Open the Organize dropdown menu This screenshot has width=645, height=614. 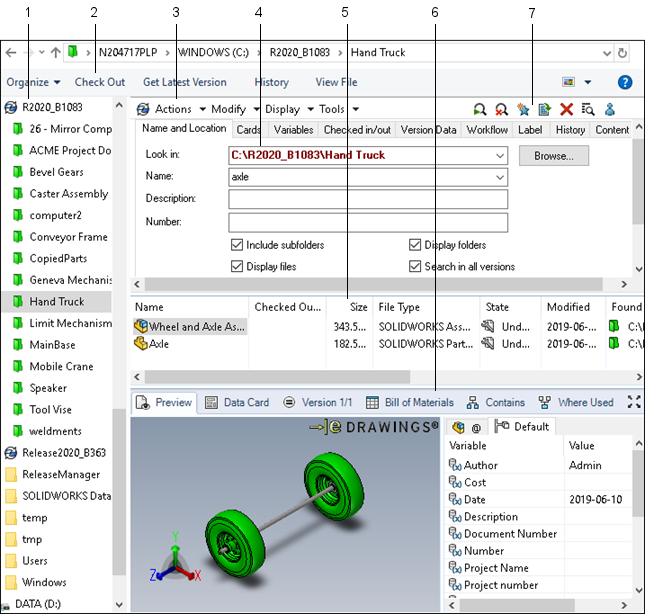(x=33, y=82)
